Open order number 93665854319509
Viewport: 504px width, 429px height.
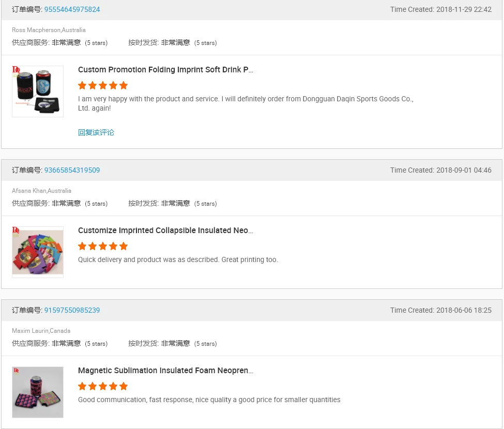pos(72,170)
